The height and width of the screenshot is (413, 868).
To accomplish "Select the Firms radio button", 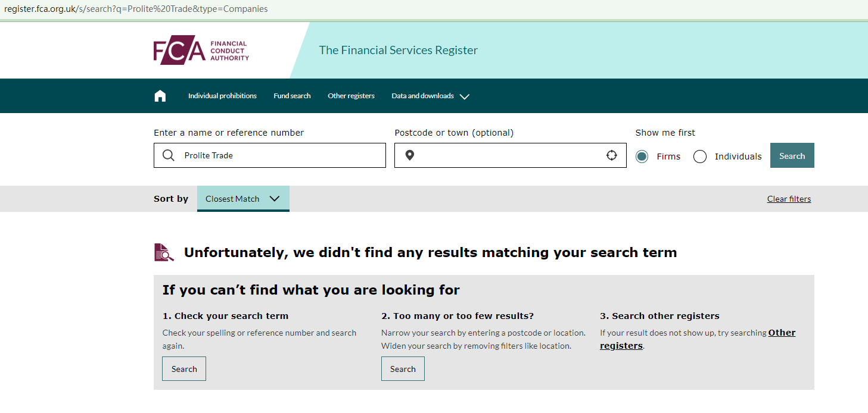I will click(642, 157).
